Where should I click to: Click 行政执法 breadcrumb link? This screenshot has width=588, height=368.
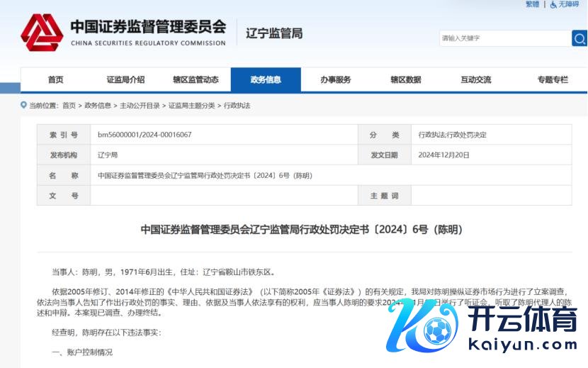pos(237,106)
